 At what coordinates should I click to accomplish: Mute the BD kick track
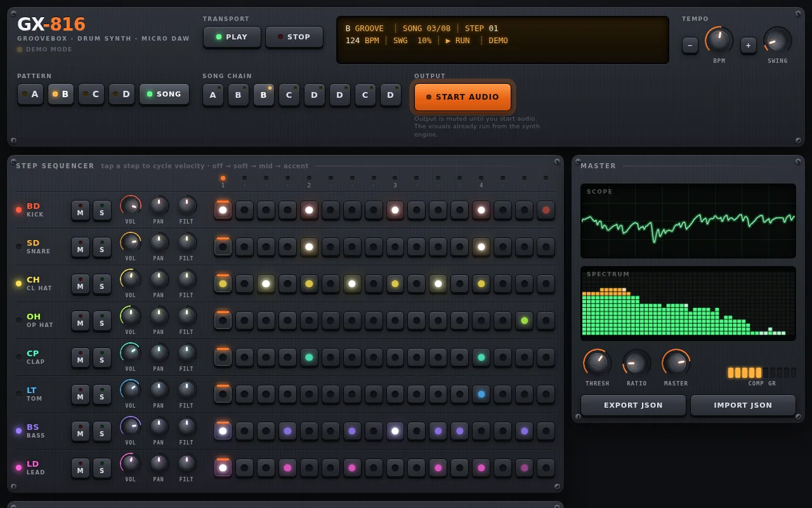(x=81, y=210)
